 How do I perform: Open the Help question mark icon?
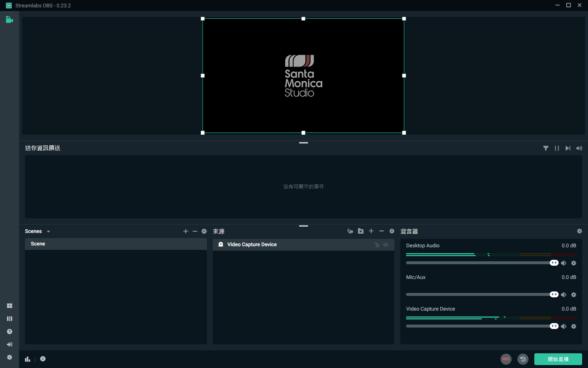click(x=10, y=332)
